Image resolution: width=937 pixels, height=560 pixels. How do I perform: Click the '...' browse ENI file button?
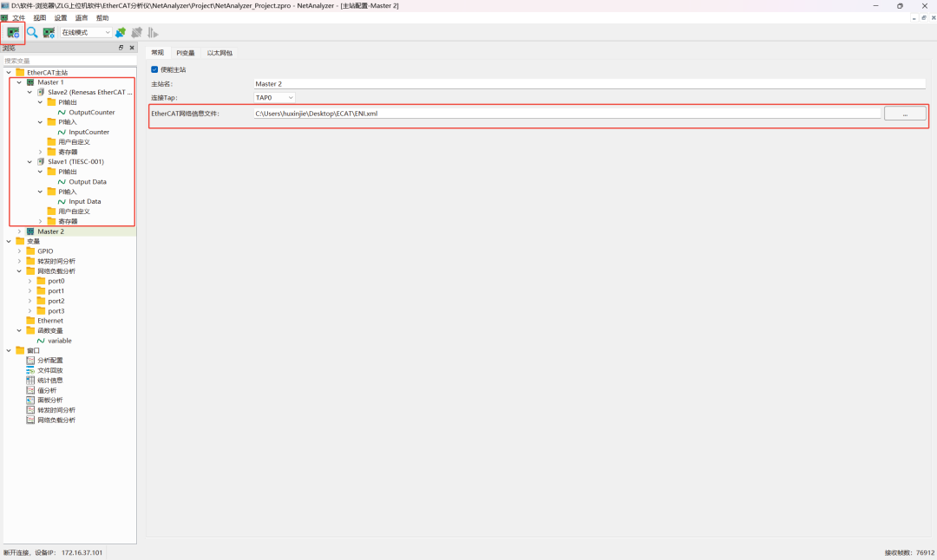(905, 114)
